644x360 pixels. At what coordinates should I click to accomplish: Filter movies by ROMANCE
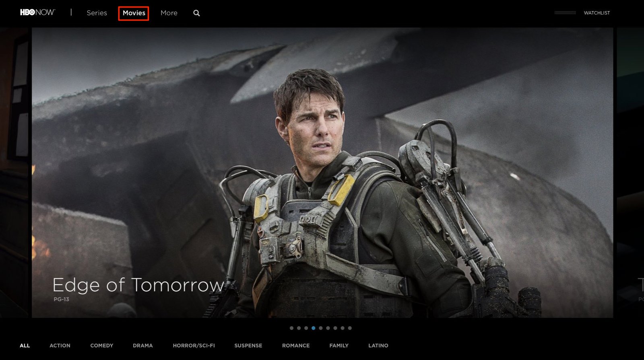click(x=296, y=346)
